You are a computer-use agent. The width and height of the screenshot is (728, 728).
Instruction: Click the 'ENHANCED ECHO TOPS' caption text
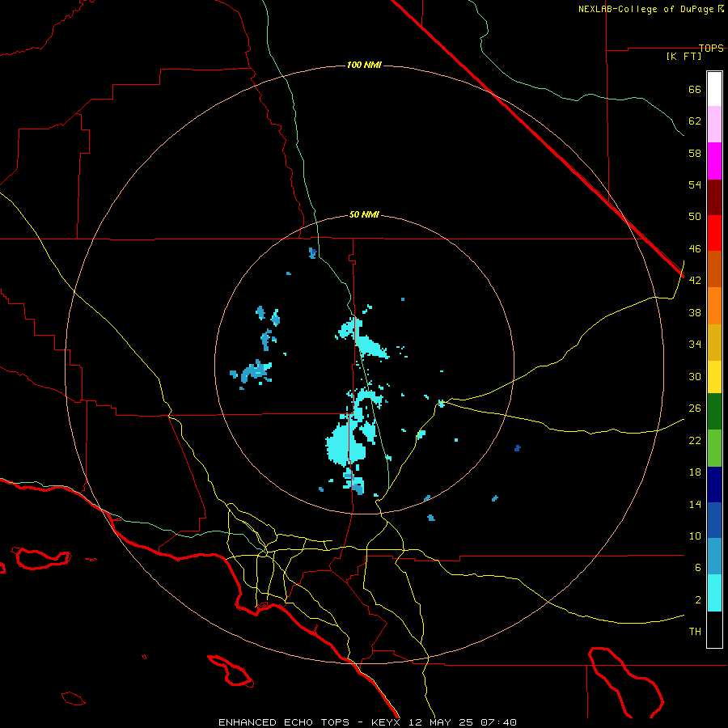[x=284, y=722]
